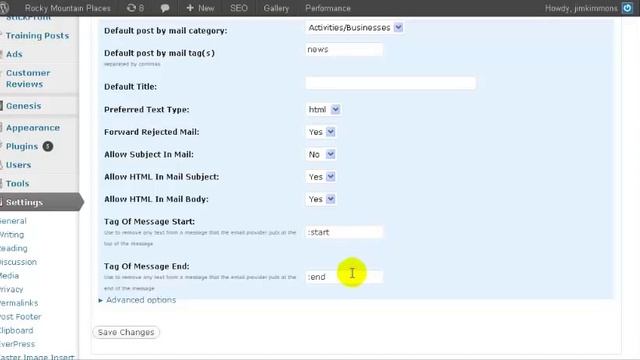Open Reading settings submenu link
This screenshot has height=360, width=640.
point(13,248)
